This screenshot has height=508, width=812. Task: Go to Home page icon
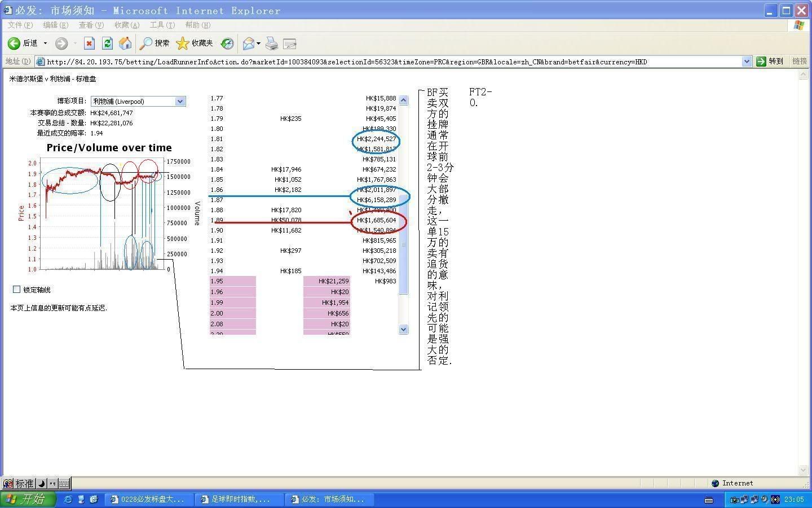pyautogui.click(x=125, y=43)
